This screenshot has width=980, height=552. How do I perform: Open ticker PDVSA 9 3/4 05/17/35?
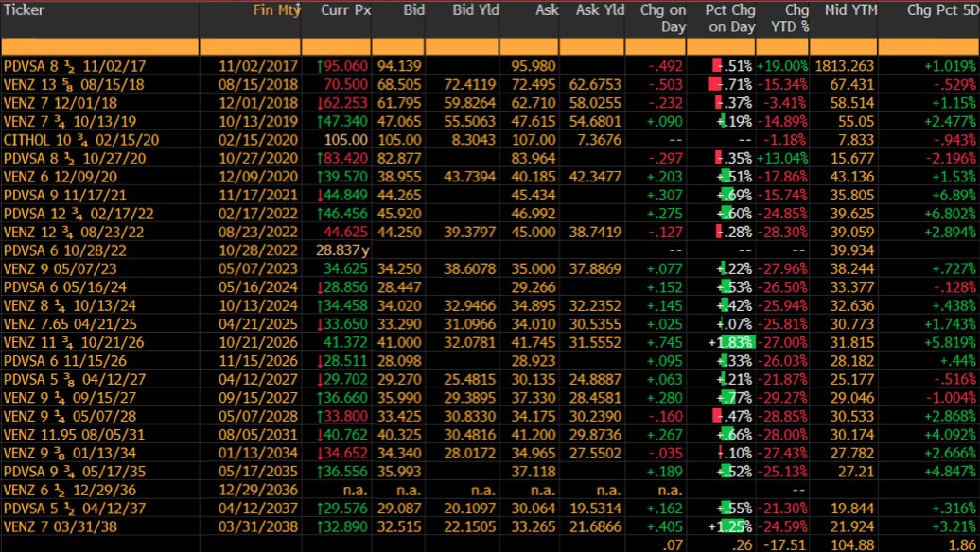click(75, 472)
